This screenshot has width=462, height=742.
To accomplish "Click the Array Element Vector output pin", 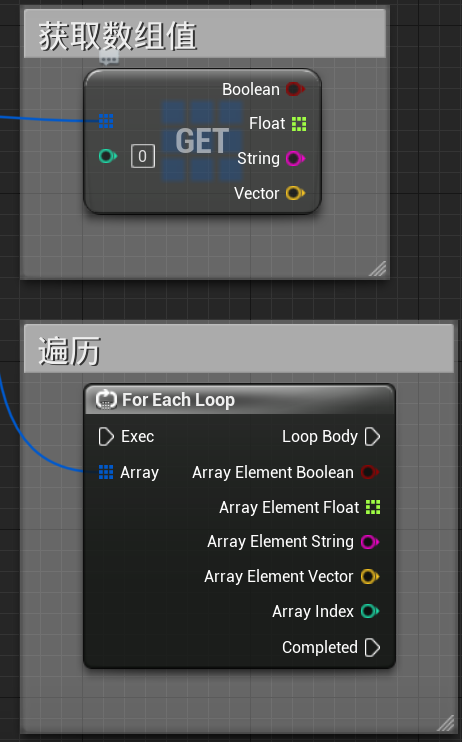I will [x=370, y=576].
